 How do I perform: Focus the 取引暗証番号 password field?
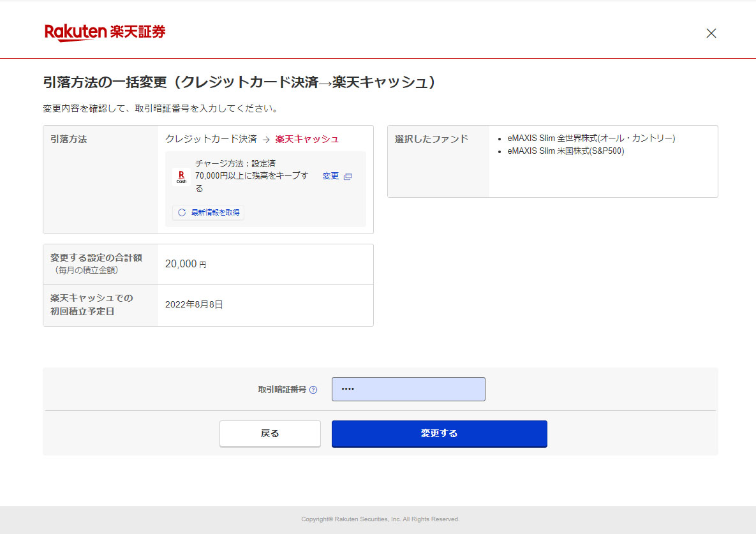point(408,389)
